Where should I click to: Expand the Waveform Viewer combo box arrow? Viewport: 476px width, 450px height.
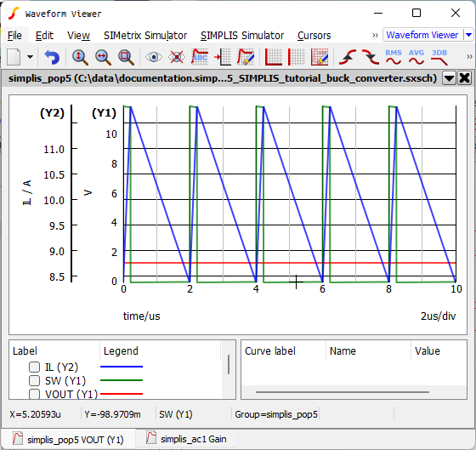468,35
